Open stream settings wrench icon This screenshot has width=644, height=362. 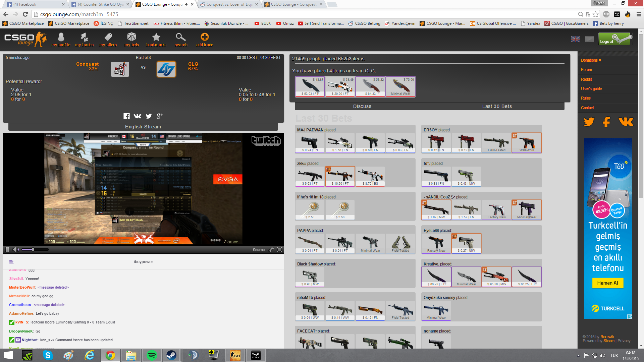[271, 249]
